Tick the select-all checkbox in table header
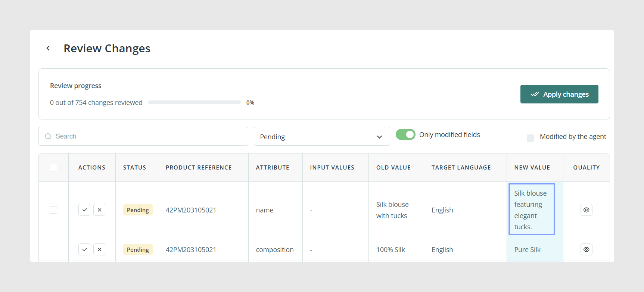Image resolution: width=644 pixels, height=292 pixels. [x=53, y=168]
